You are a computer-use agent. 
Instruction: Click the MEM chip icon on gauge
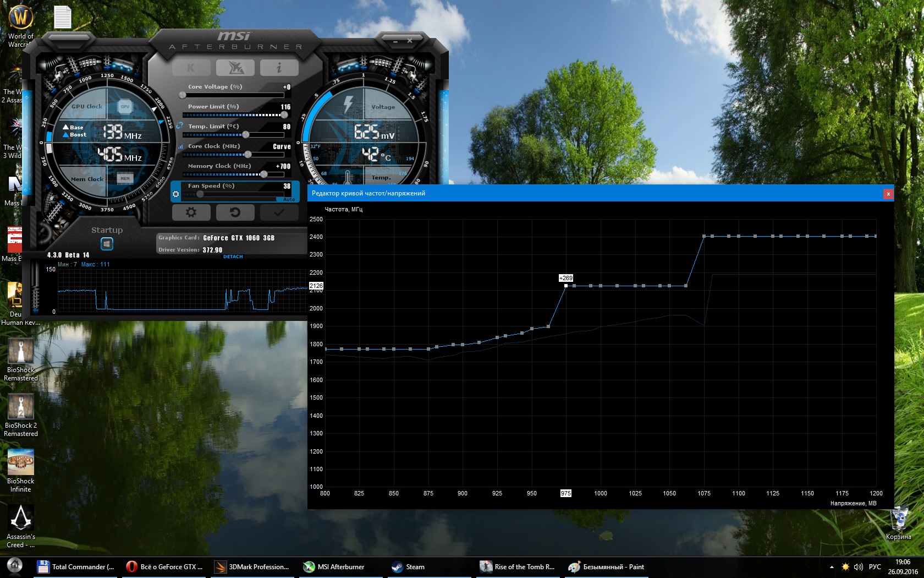point(125,178)
